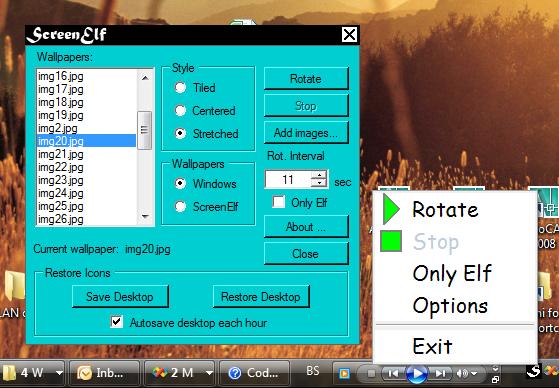Open the Inbox mail taskbar item
The height and width of the screenshot is (388, 559).
[104, 373]
